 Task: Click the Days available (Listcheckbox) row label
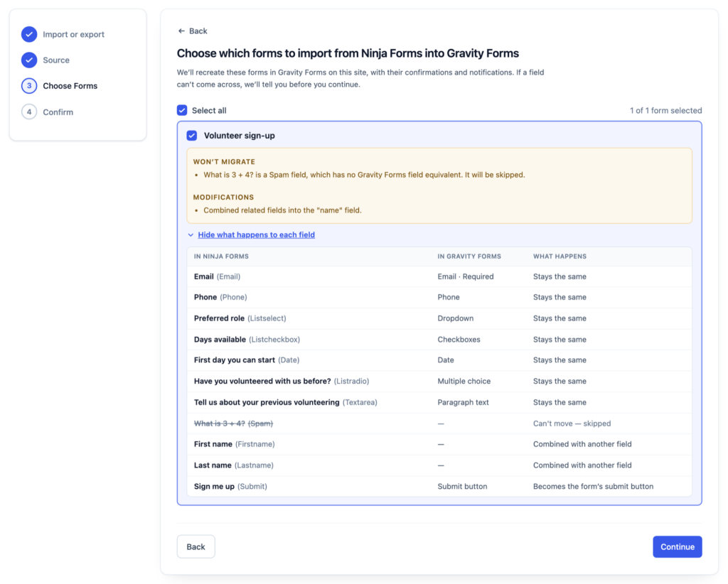(x=247, y=340)
